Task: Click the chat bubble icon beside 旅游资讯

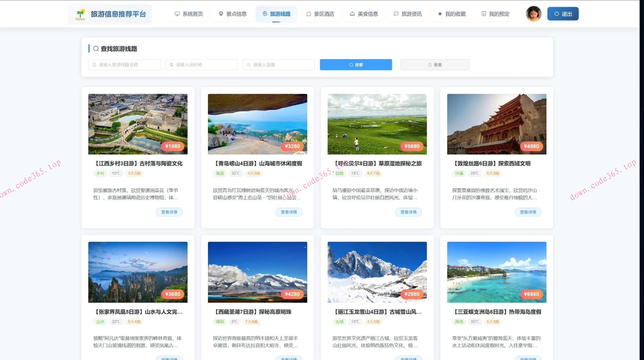Action: tap(396, 14)
